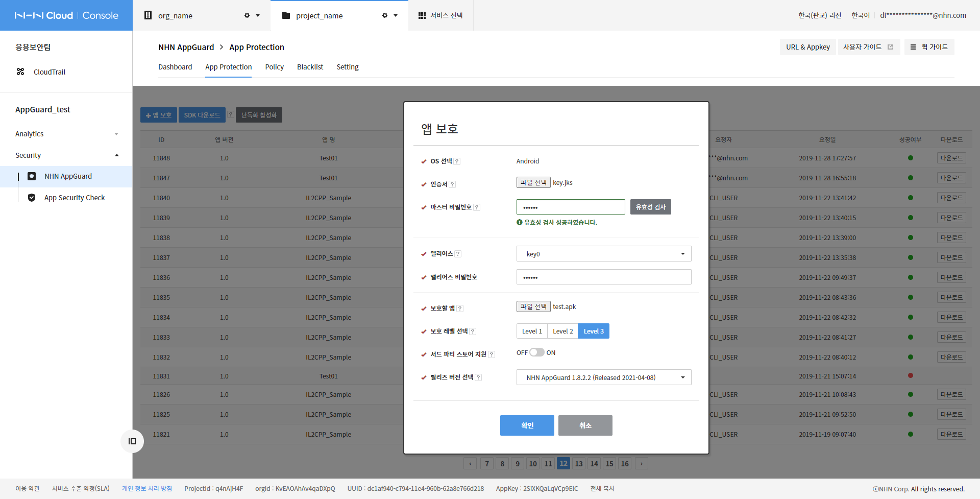The height and width of the screenshot is (499, 980).
Task: Select NHN AppGuard shield icon in sidebar
Action: pos(32,176)
